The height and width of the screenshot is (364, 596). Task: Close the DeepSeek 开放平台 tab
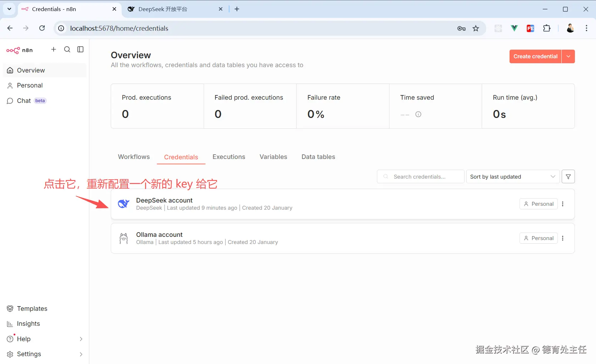[221, 9]
